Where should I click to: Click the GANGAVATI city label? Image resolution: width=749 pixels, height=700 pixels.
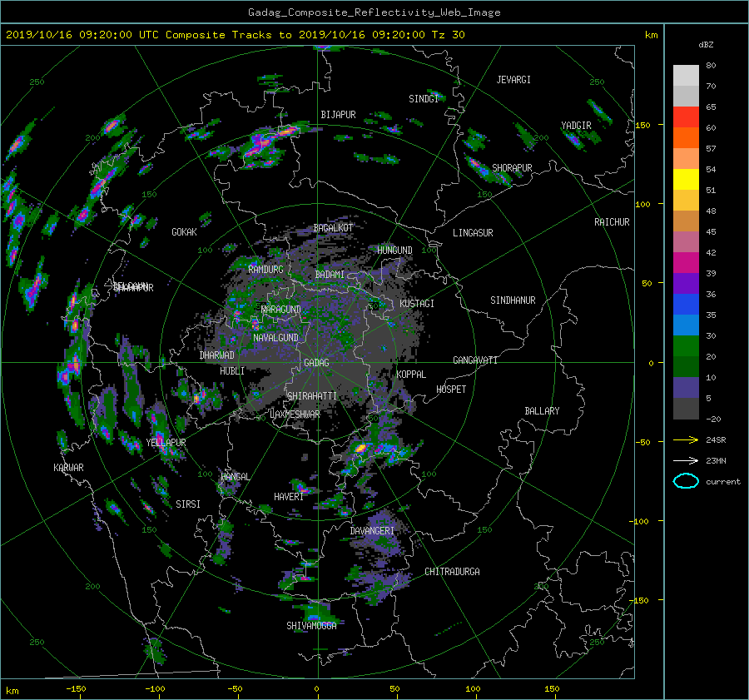[475, 360]
